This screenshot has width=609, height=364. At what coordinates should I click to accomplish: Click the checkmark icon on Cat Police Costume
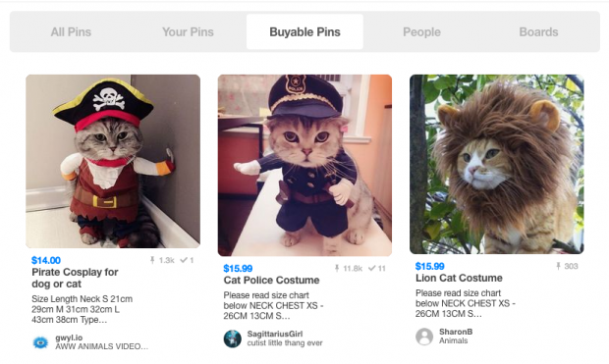[371, 268]
